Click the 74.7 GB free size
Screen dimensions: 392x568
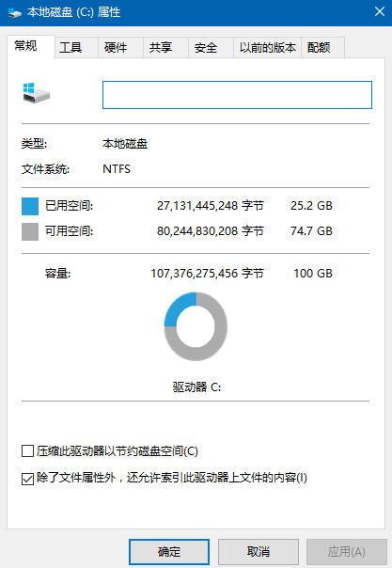[311, 231]
